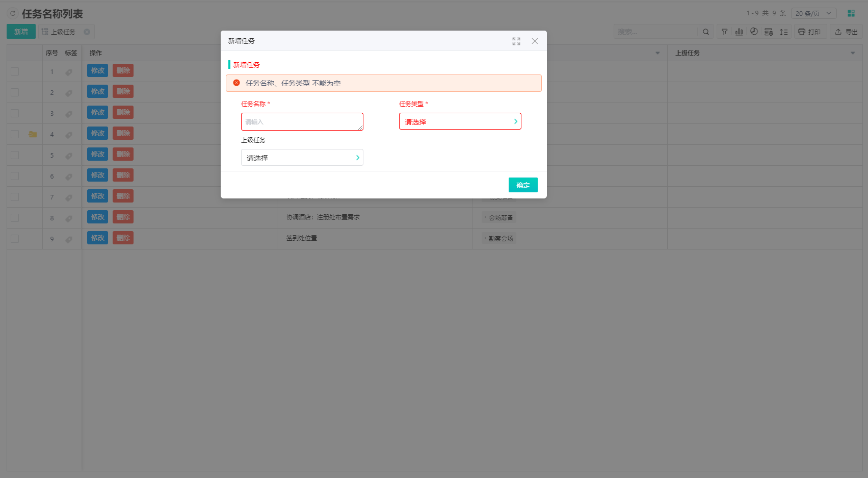Open the 上级任务 请选择 dropdown in the dialog
The image size is (868, 478).
[x=302, y=158]
